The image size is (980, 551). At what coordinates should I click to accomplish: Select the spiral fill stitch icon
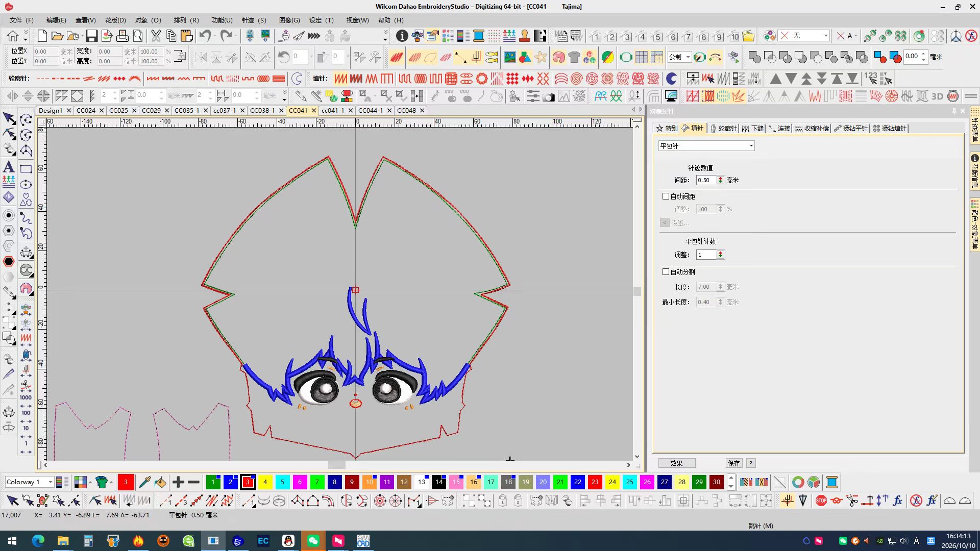click(576, 79)
